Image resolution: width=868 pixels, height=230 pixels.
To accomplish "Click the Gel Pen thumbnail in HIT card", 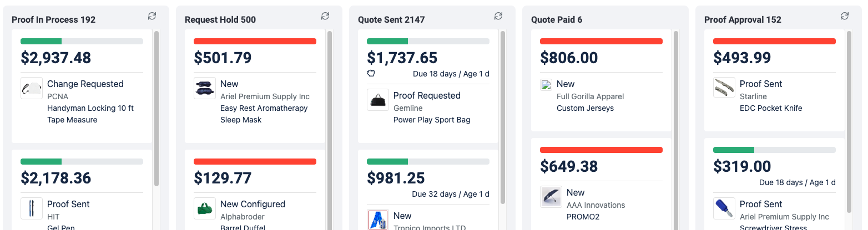I will (x=32, y=208).
